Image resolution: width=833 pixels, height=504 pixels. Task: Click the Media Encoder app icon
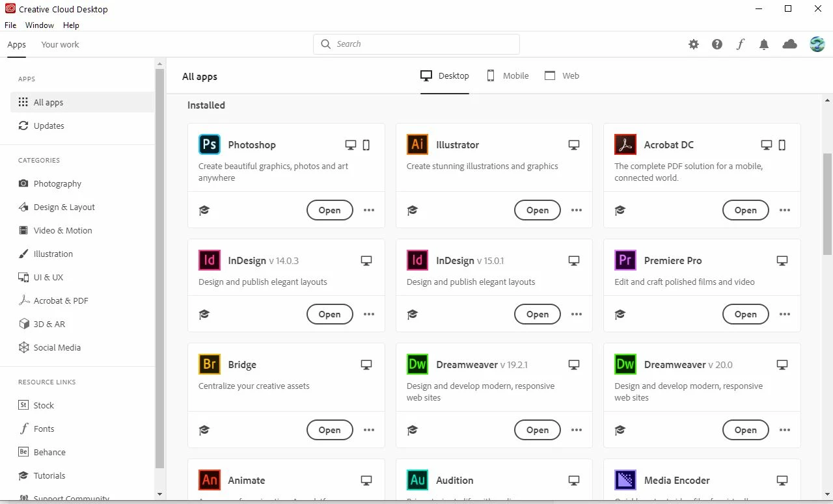(625, 480)
